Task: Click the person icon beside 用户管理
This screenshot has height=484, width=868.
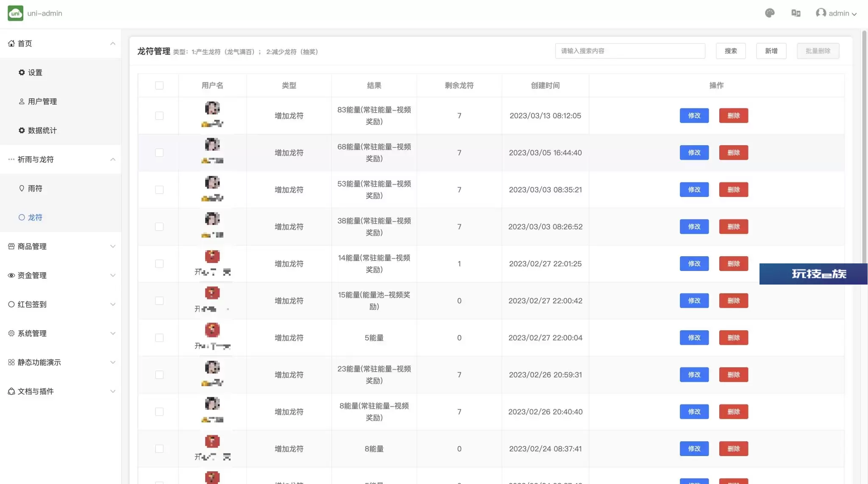Action: point(22,102)
